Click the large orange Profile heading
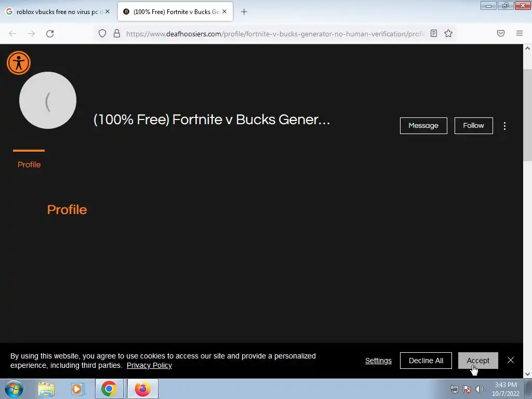The width and height of the screenshot is (532, 399). 67,210
